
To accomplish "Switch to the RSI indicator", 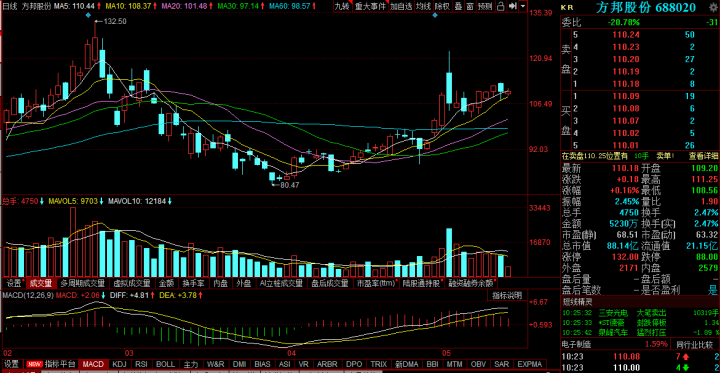I will tap(142, 364).
